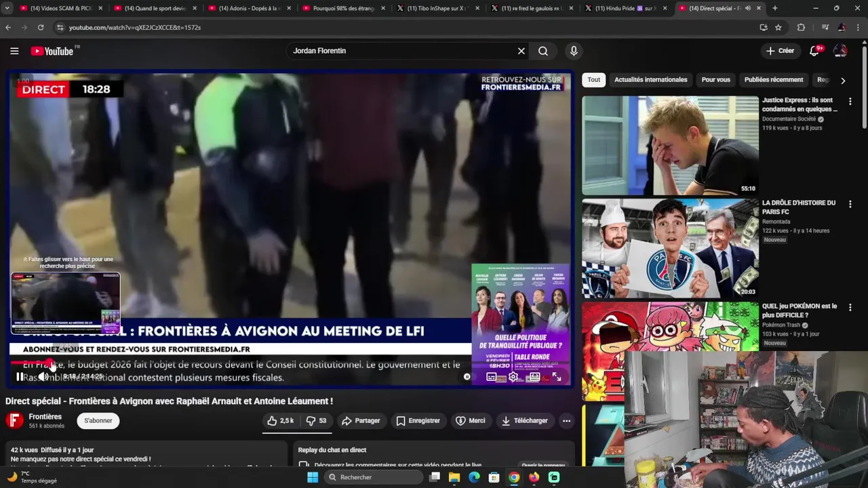Open the Paris FC video thumbnail
This screenshot has height=488, width=868.
pyautogui.click(x=670, y=248)
